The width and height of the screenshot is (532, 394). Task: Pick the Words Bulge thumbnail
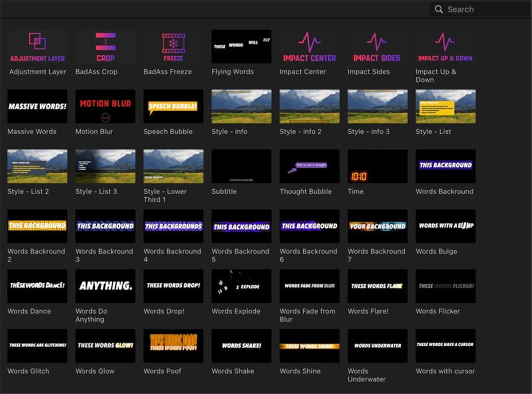pyautogui.click(x=446, y=226)
